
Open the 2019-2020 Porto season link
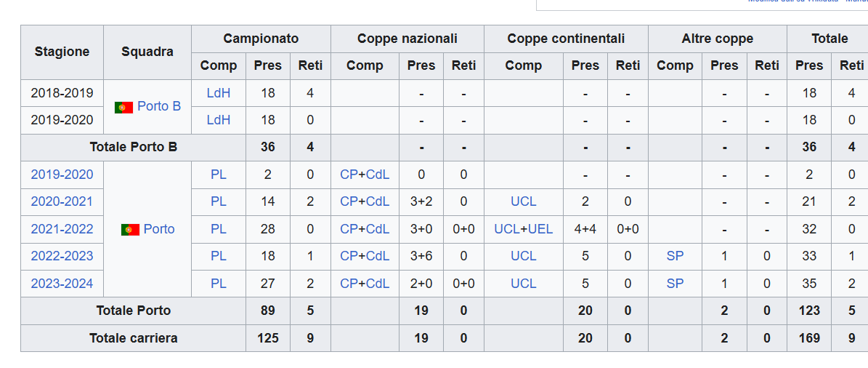62,175
